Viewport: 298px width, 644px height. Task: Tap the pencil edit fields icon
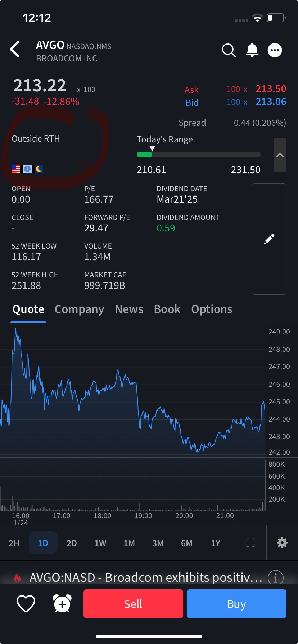(x=269, y=239)
